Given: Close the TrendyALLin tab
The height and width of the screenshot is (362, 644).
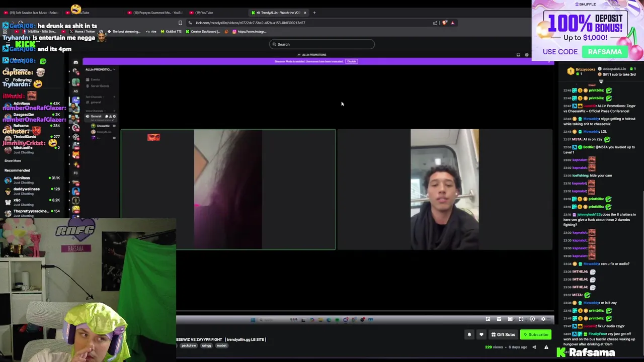Looking at the screenshot, I should coord(305,13).
